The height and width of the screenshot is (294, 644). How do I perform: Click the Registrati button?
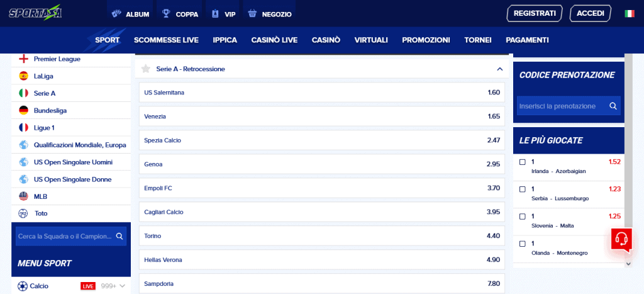(535, 13)
